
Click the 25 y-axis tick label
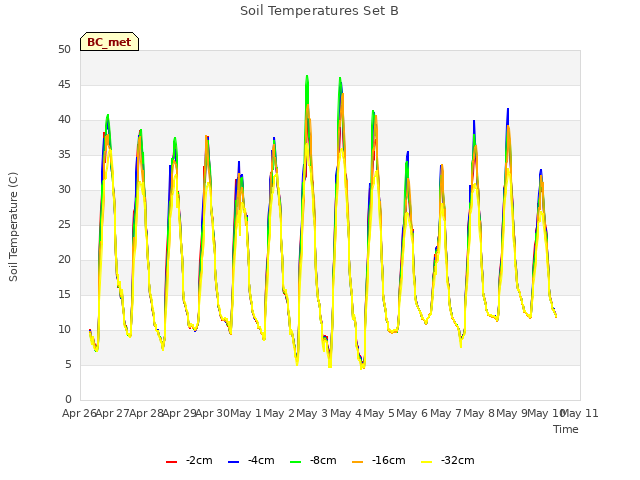64,224
